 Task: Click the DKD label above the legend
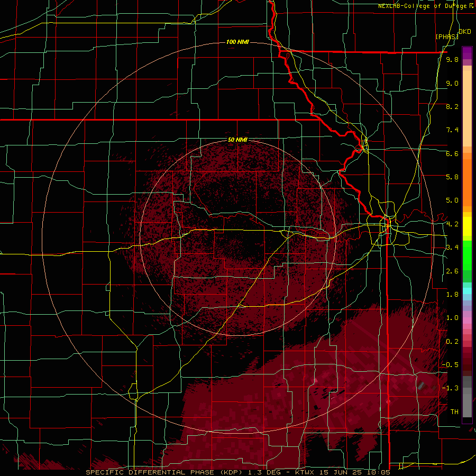464,32
